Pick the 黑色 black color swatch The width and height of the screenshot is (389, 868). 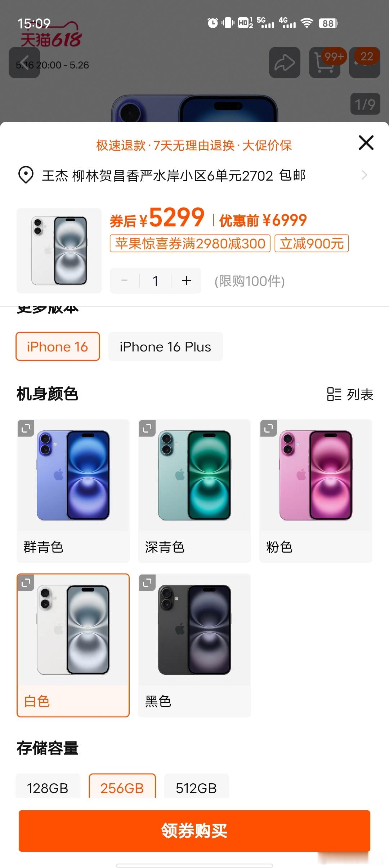coord(194,645)
